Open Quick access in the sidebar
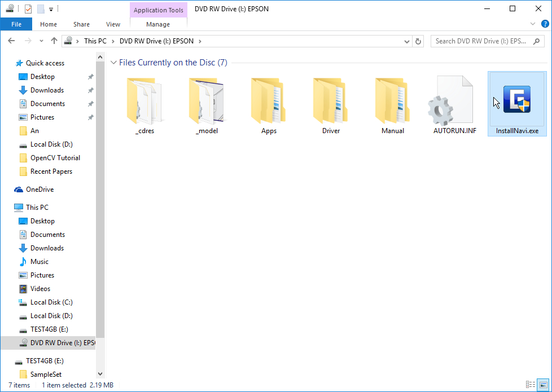Viewport: 552px width, 392px height. coord(45,63)
